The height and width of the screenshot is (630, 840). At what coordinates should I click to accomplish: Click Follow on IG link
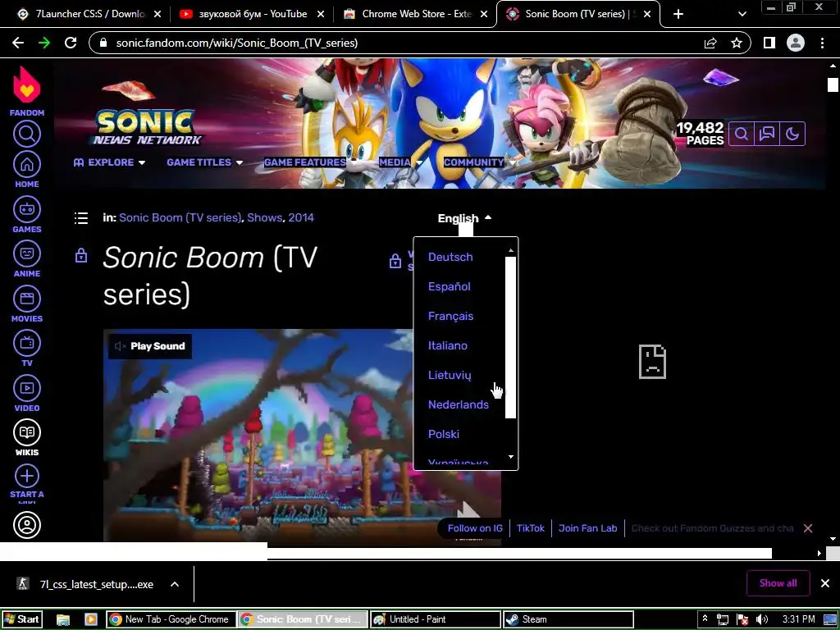point(475,528)
